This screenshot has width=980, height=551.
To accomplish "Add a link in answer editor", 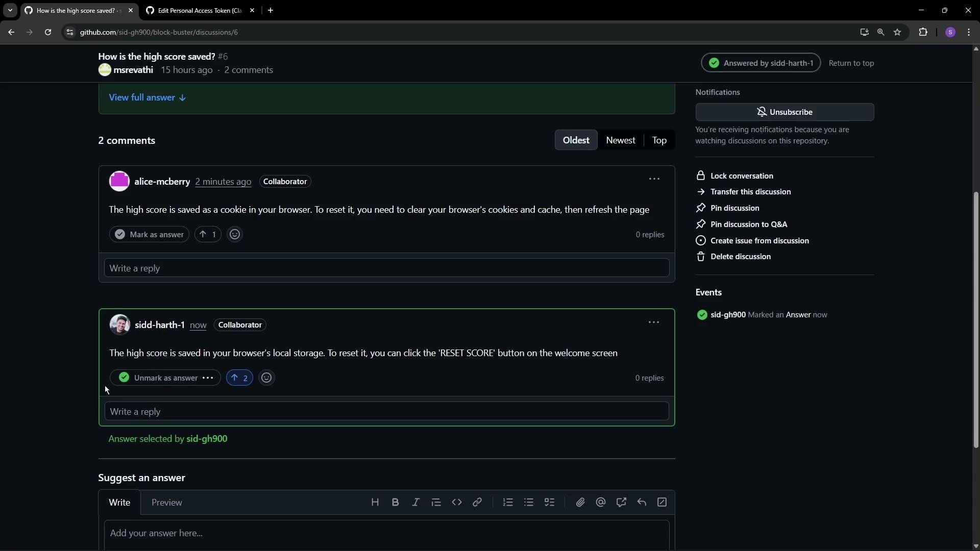I will (x=477, y=503).
